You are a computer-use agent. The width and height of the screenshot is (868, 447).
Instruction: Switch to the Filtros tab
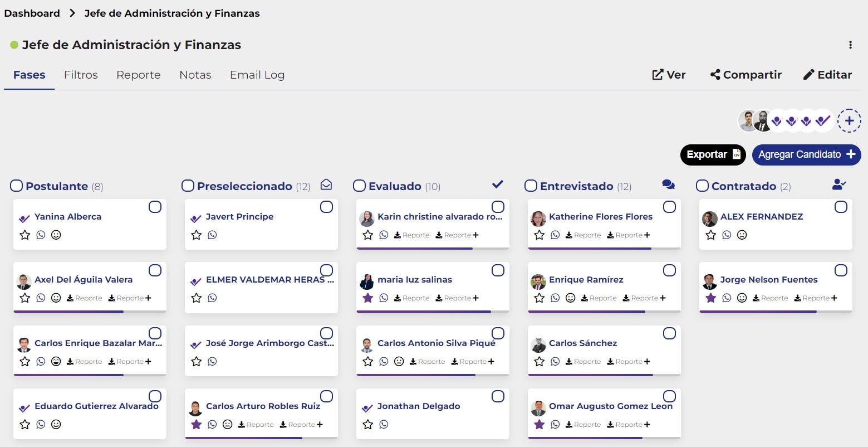pyautogui.click(x=81, y=75)
